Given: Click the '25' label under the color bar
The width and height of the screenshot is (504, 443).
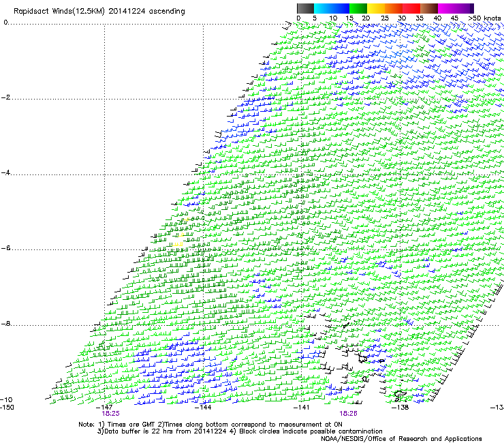Looking at the screenshot, I should (x=385, y=18).
